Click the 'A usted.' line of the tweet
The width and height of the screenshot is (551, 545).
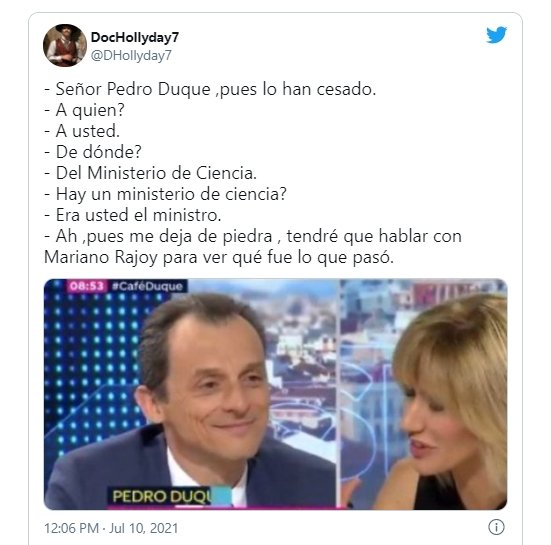[x=82, y=131]
